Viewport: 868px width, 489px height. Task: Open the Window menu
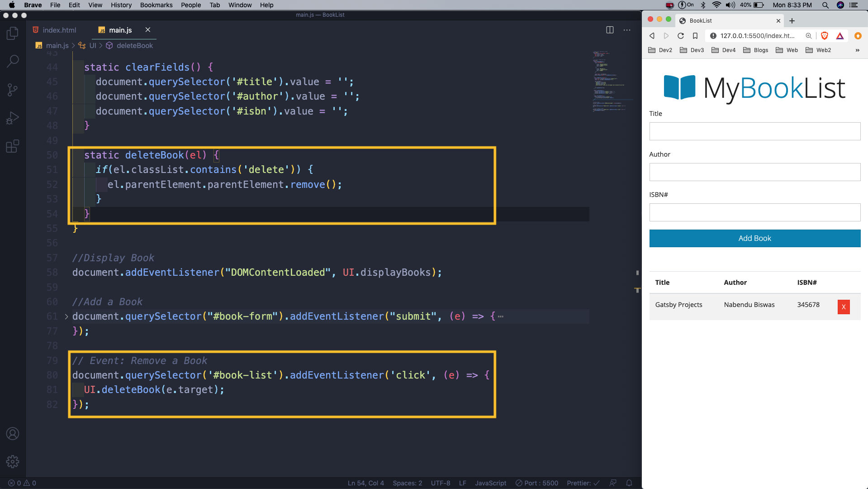pyautogui.click(x=240, y=5)
